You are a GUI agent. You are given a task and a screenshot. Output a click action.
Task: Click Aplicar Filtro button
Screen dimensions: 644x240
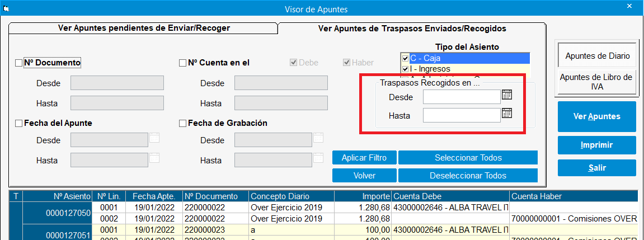point(365,157)
